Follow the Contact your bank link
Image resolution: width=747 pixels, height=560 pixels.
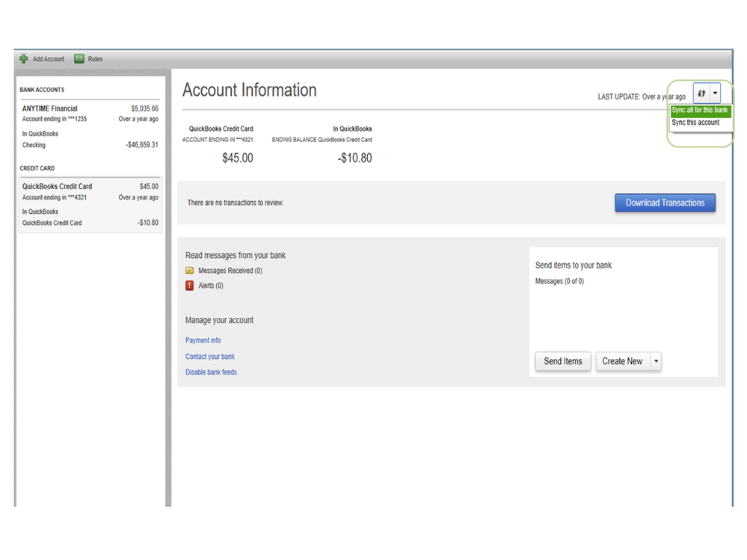pos(210,357)
